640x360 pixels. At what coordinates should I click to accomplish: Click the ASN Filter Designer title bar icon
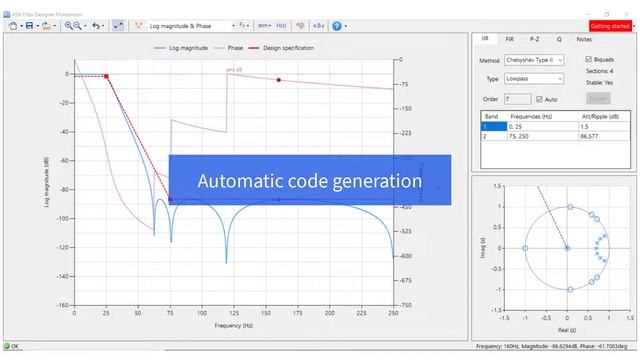7,14
